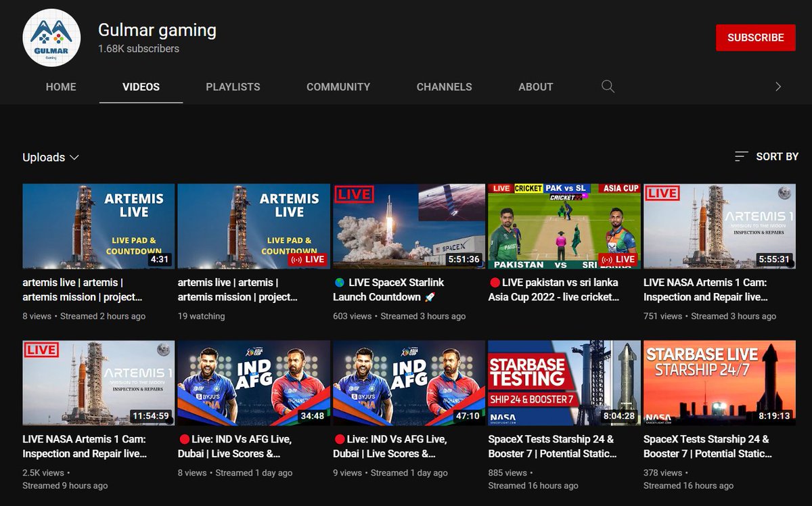Open the SpaceX Starlink launch thumbnail
This screenshot has width=812, height=506.
pos(409,226)
